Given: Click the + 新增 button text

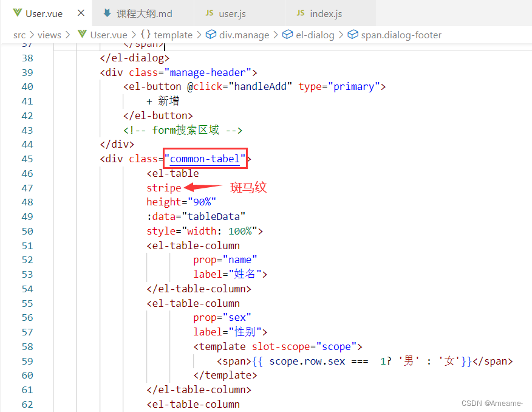Looking at the screenshot, I should 163,101.
